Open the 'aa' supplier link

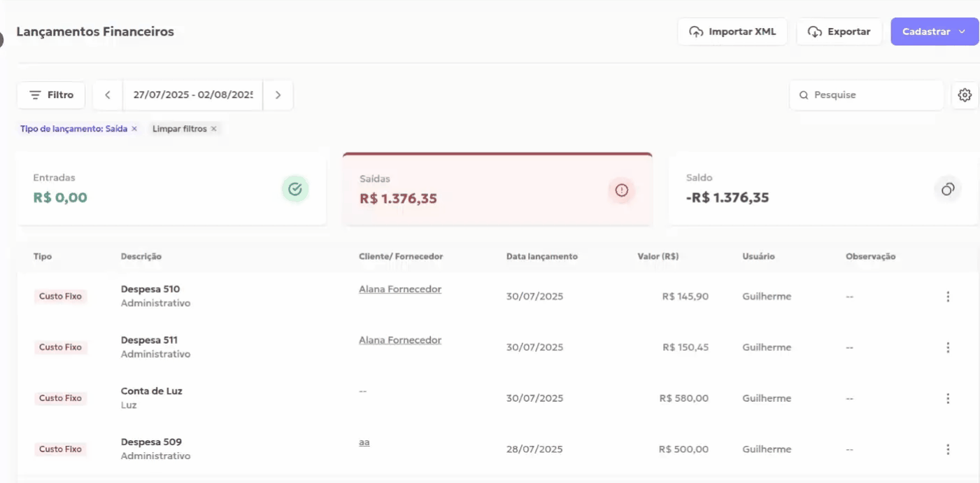tap(364, 442)
